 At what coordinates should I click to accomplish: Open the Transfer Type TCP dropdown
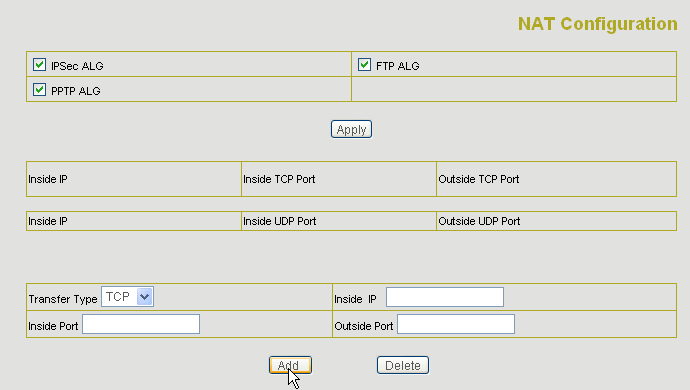coord(127,297)
